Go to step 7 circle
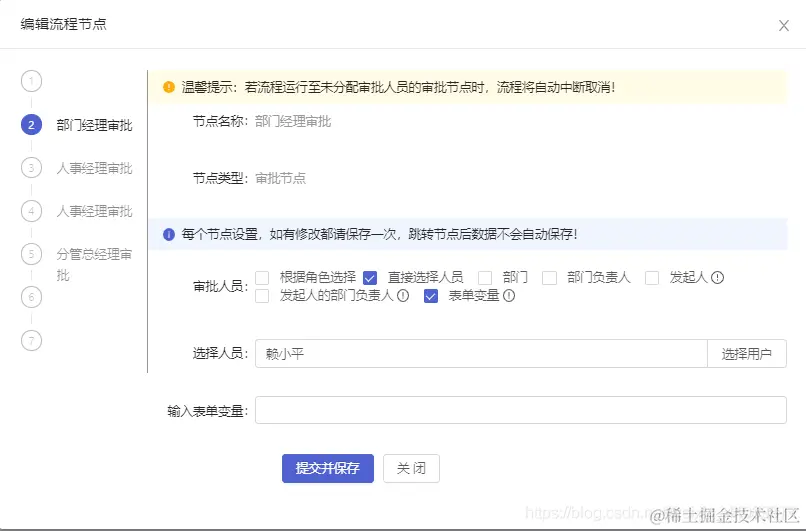 31,340
